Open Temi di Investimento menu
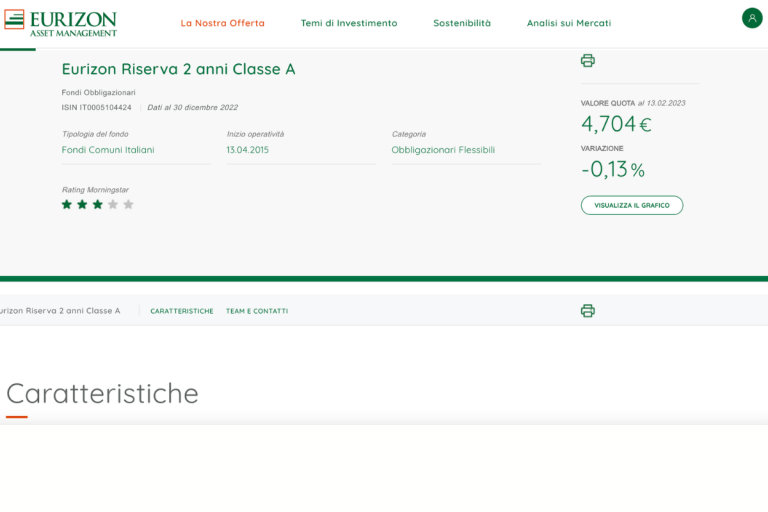 349,23
